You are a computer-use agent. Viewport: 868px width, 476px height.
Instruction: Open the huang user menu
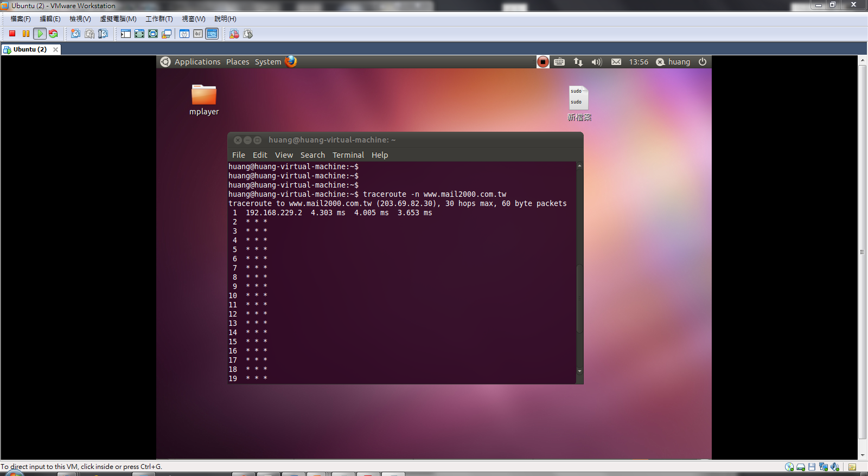coord(673,62)
